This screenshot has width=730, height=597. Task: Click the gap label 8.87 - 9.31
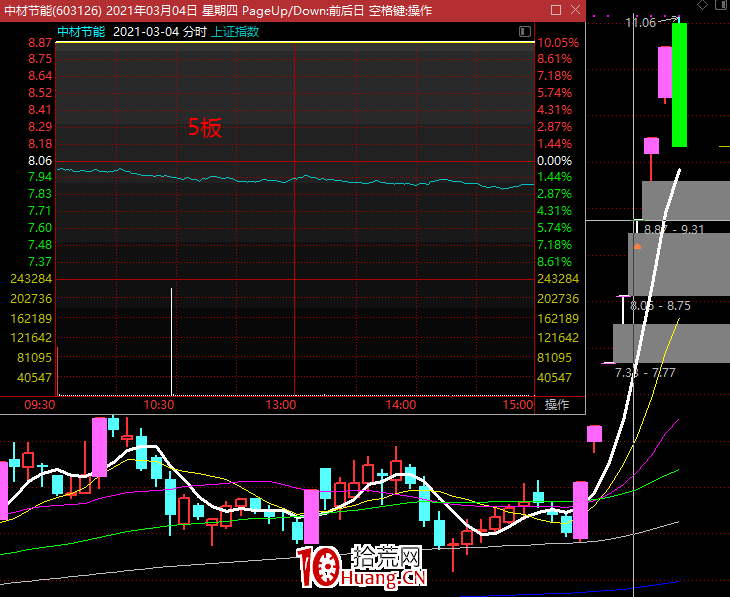tap(674, 229)
